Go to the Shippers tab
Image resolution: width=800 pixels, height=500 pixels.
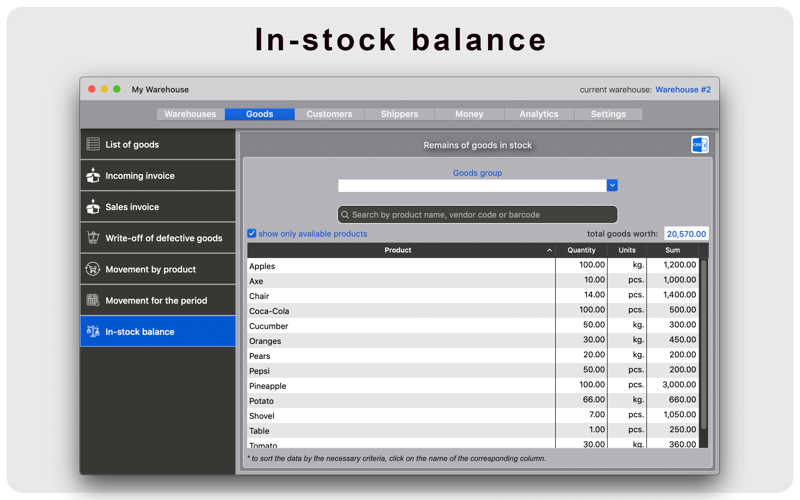(x=399, y=114)
